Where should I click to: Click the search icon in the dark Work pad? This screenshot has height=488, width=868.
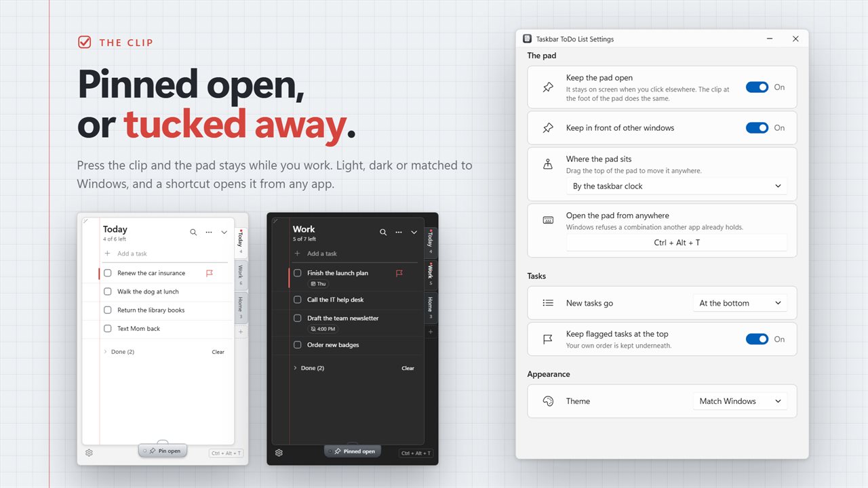coord(383,232)
